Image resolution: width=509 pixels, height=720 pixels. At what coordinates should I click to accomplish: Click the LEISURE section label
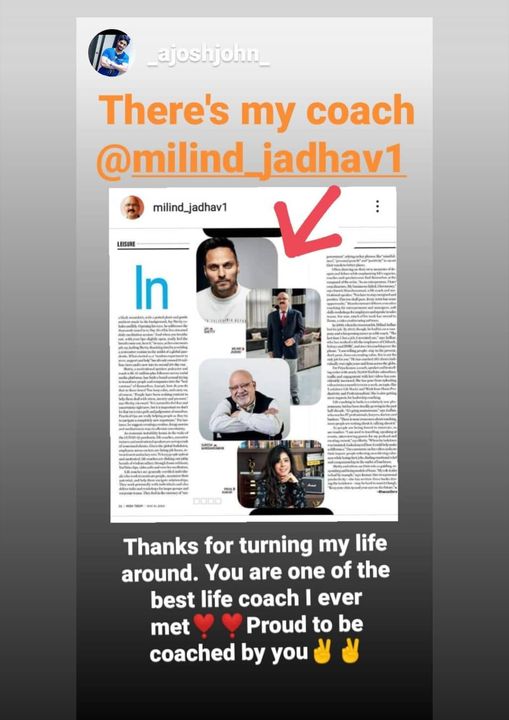tap(127, 244)
